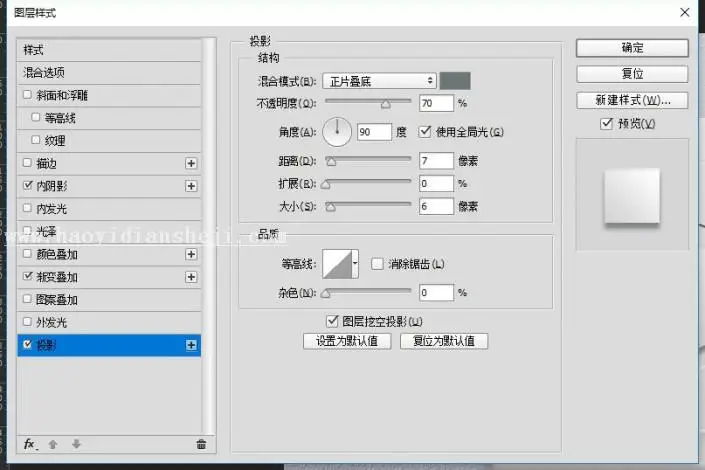
Task: Enable the 描边 checkbox
Action: pos(27,163)
